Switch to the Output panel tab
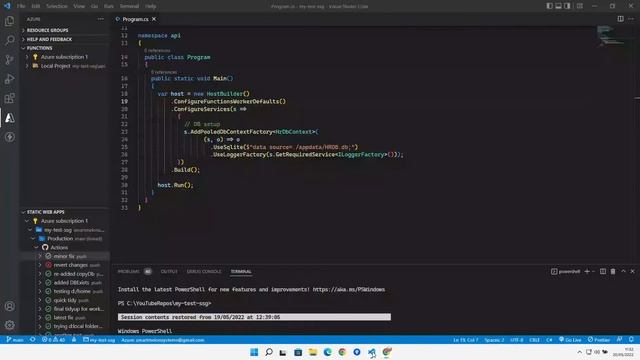 coord(169,271)
